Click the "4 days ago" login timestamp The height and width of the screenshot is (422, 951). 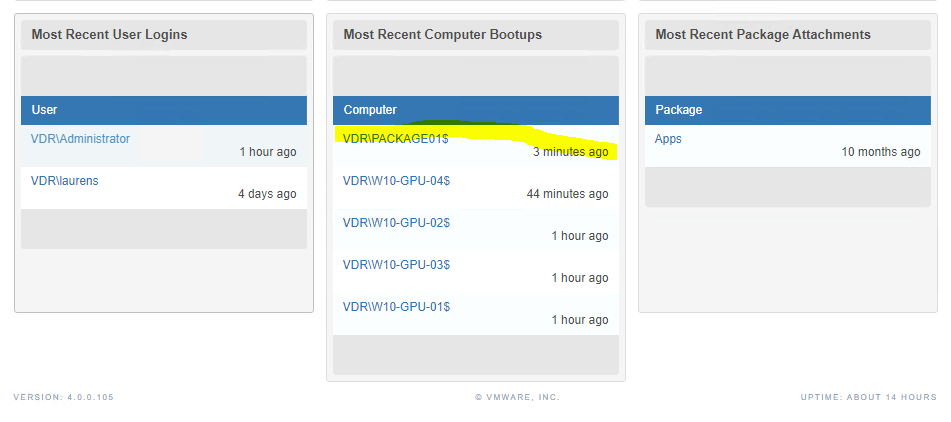pyautogui.click(x=267, y=194)
